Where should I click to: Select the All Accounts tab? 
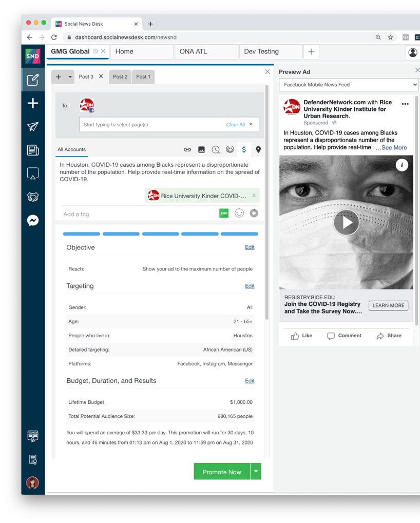[72, 149]
